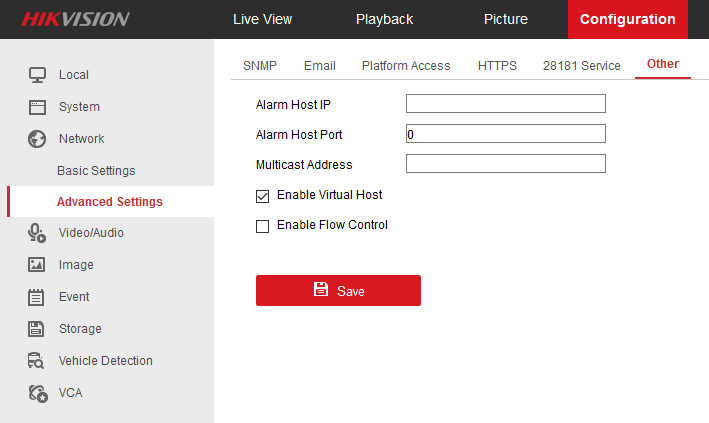Image resolution: width=709 pixels, height=423 pixels.
Task: Focus the Multicast Address input field
Action: click(505, 164)
